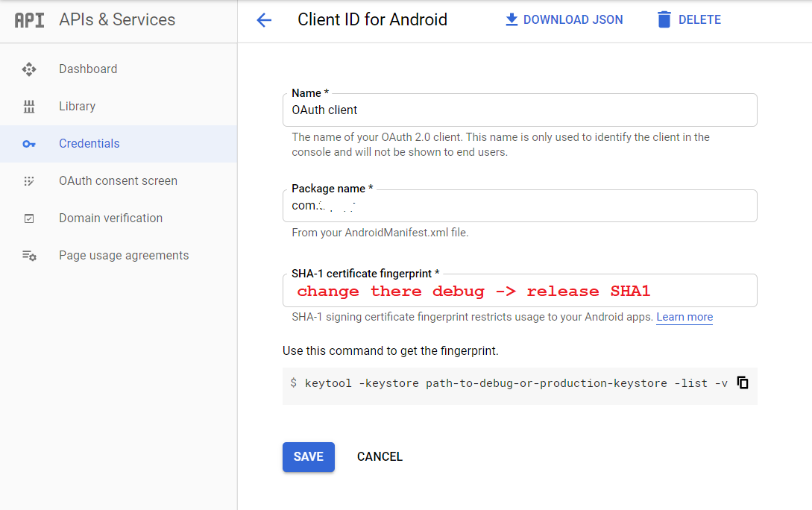Click the DELETE button
812x510 pixels.
click(689, 19)
